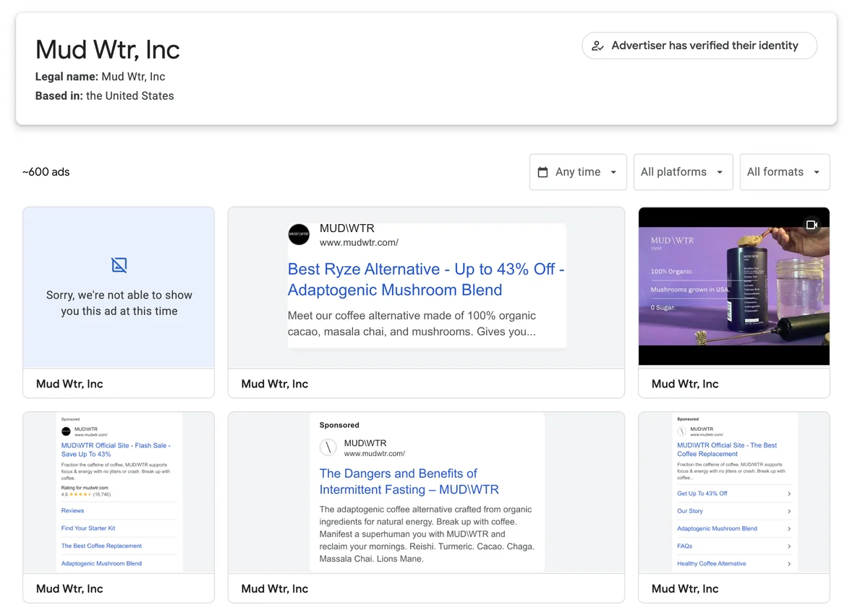868x613 pixels.
Task: Click the MUD\WTR circular logo in the Ryze ad
Action: pos(299,234)
